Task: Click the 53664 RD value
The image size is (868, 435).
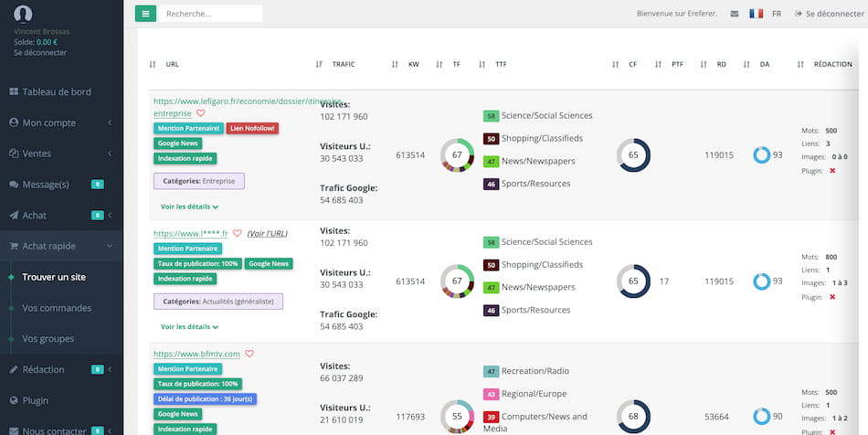Action: click(717, 416)
